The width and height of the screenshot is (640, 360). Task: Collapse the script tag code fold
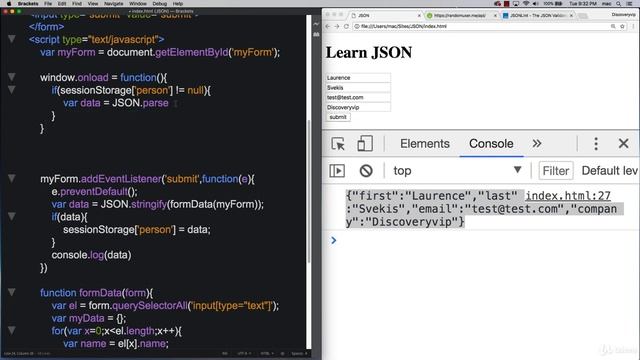12,39
